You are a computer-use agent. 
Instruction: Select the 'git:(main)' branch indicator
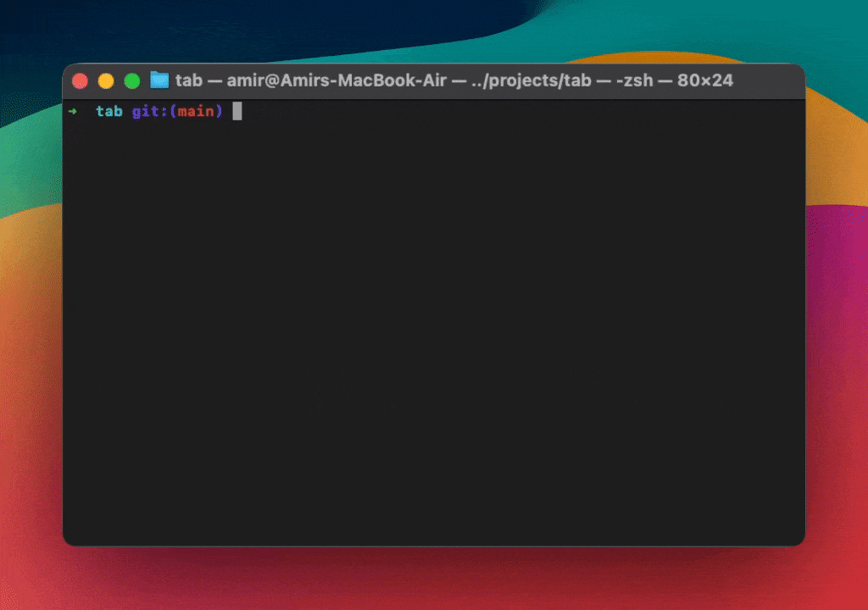coord(176,111)
